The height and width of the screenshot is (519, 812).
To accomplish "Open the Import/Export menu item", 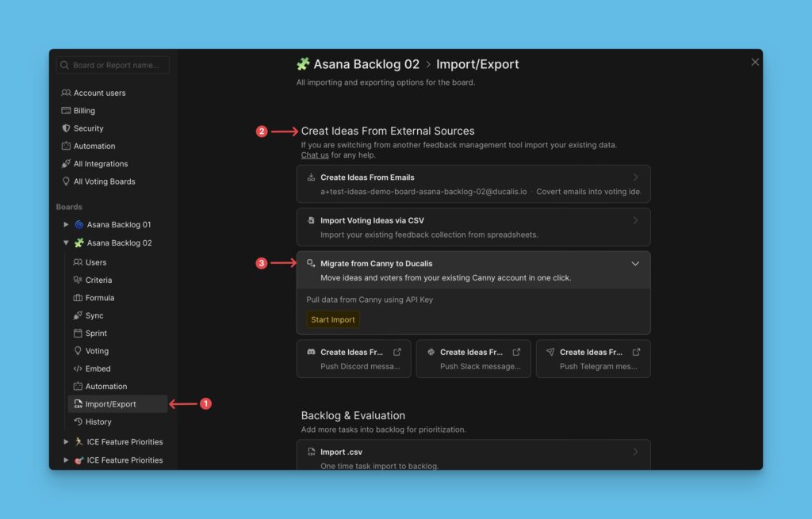I will [x=110, y=404].
